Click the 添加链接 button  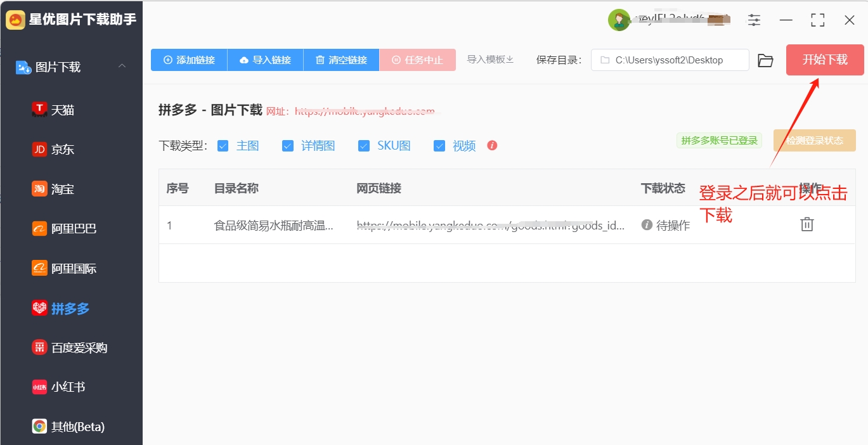[189, 60]
